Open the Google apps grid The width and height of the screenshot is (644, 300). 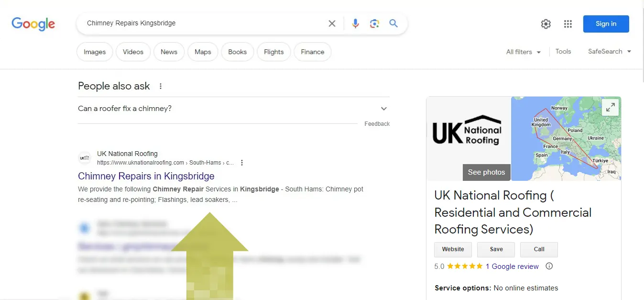[x=568, y=24]
